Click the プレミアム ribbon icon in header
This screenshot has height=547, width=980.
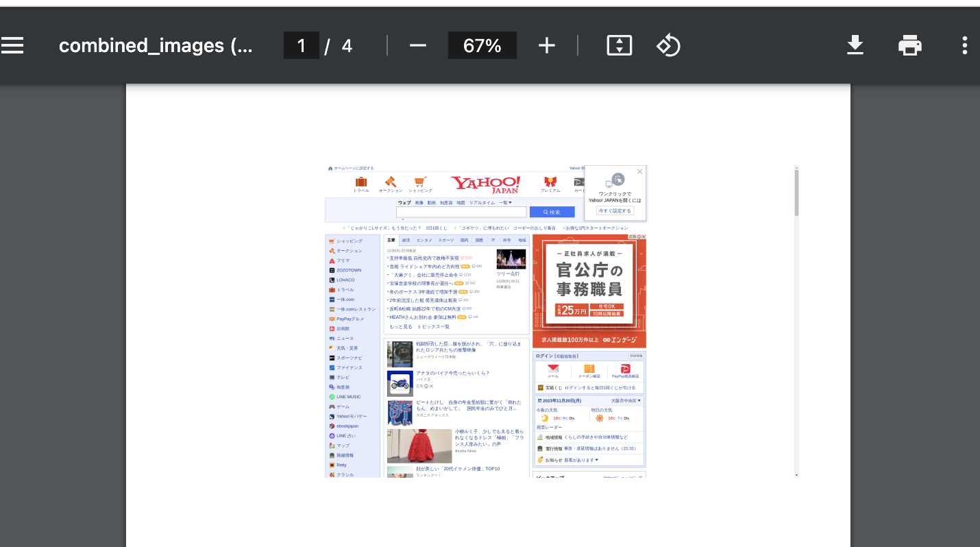coord(550,182)
